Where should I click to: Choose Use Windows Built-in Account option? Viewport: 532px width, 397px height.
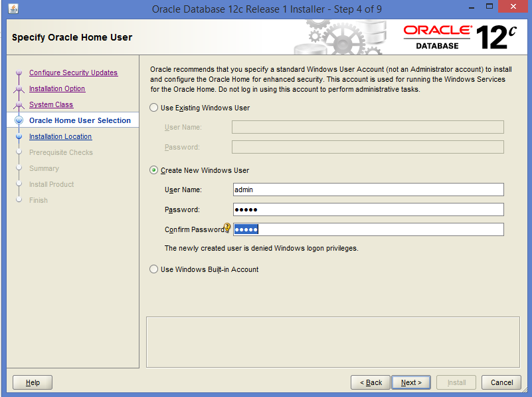[153, 269]
